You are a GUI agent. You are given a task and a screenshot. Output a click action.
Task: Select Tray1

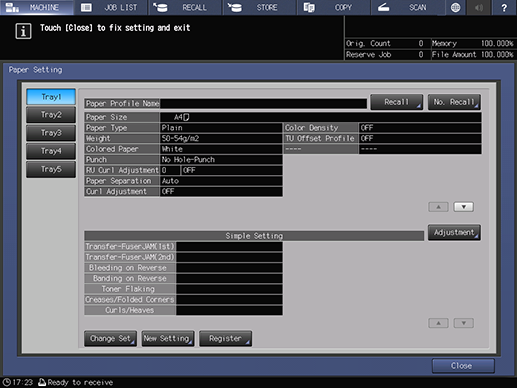click(51, 97)
